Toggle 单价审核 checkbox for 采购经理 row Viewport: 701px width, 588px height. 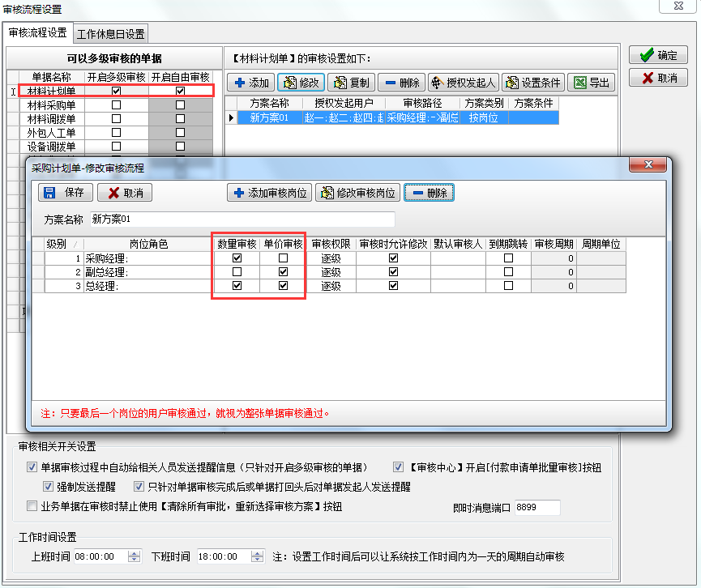[x=283, y=258]
